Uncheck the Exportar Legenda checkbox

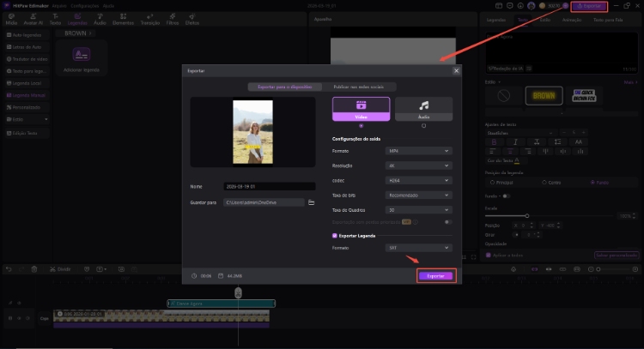tap(335, 234)
